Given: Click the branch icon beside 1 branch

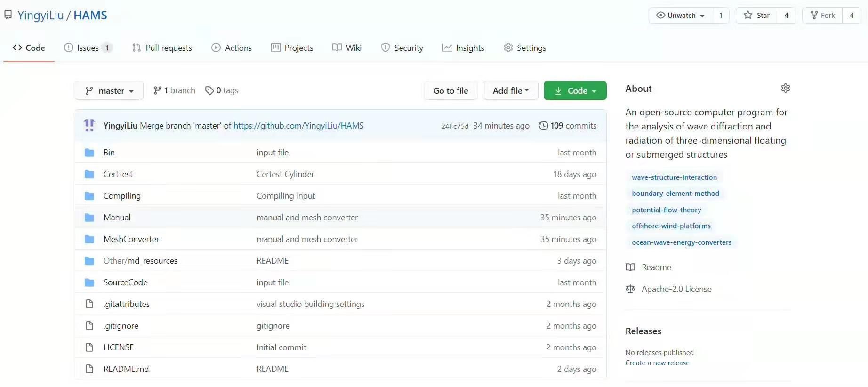Looking at the screenshot, I should click(157, 90).
